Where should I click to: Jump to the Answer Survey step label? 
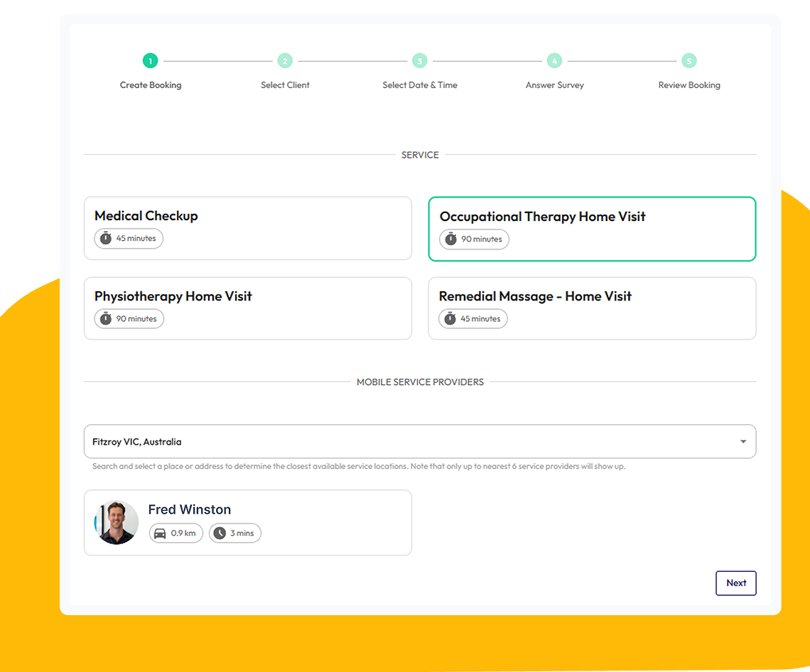[555, 85]
